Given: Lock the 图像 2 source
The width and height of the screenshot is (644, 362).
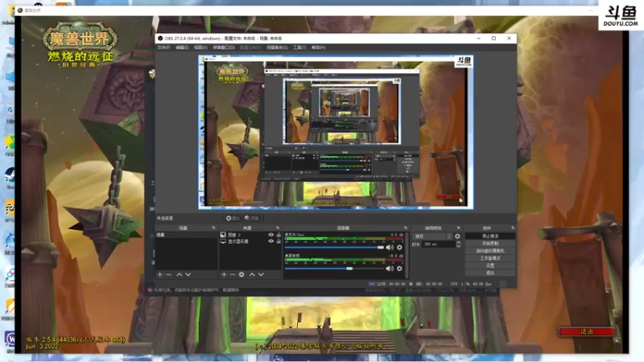Looking at the screenshot, I should [x=279, y=235].
